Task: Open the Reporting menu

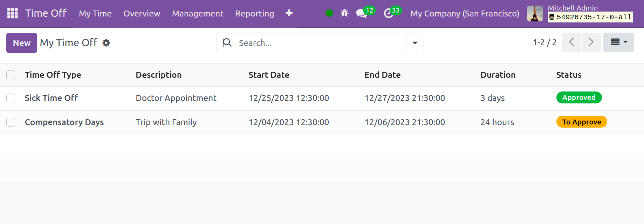Action: (x=254, y=13)
